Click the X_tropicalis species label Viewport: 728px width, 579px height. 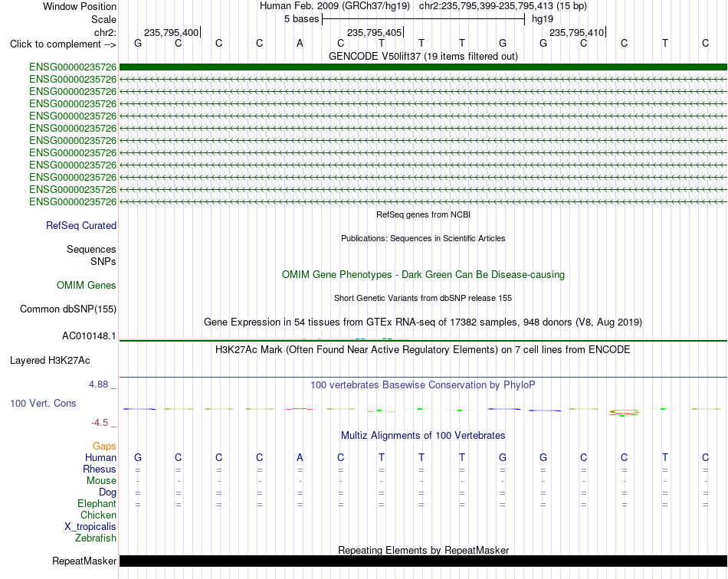pos(90,527)
